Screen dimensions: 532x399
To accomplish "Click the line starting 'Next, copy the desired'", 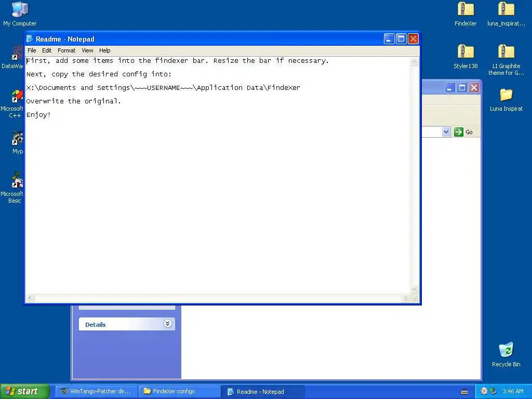I will click(x=99, y=74).
